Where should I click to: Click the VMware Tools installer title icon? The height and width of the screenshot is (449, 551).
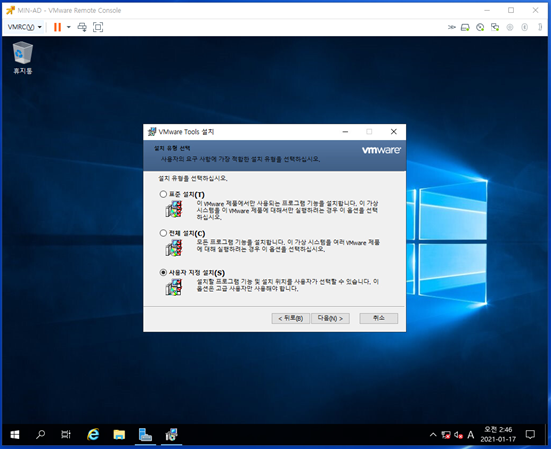point(152,132)
